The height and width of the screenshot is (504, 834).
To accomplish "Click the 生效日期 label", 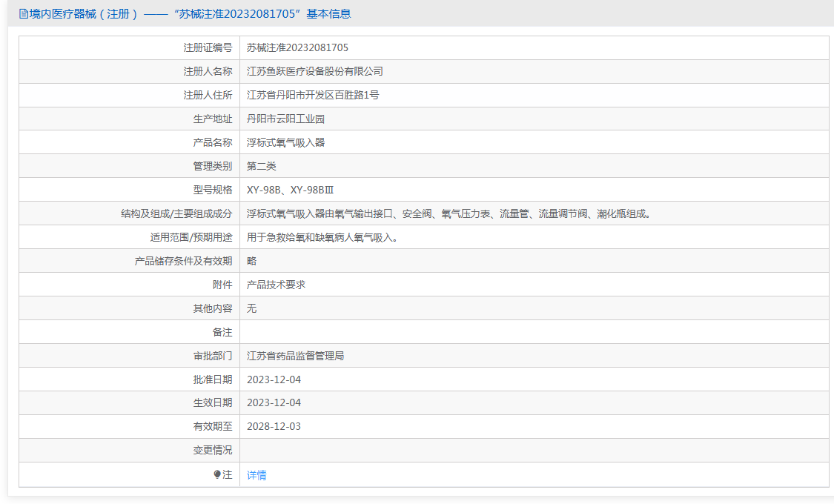I will pos(213,403).
